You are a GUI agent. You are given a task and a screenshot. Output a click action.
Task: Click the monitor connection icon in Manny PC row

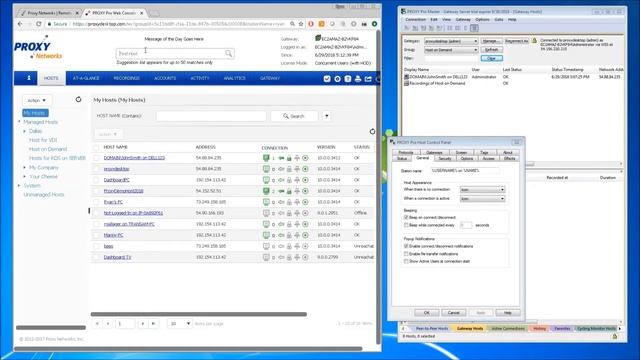[266, 235]
